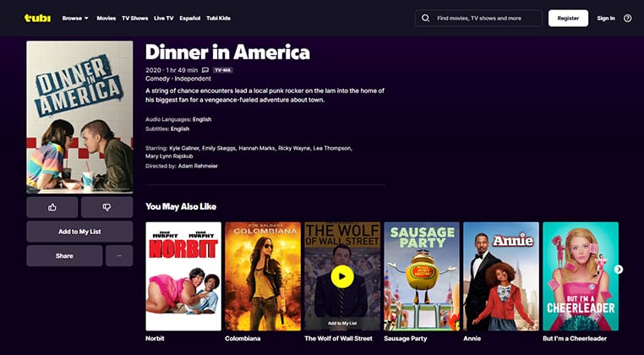Open the Colombiana poster

click(263, 276)
